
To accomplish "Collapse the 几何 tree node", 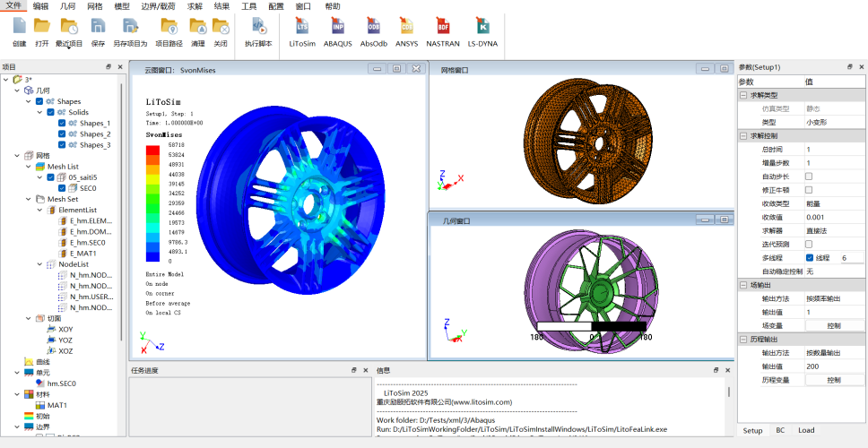I will [x=17, y=90].
